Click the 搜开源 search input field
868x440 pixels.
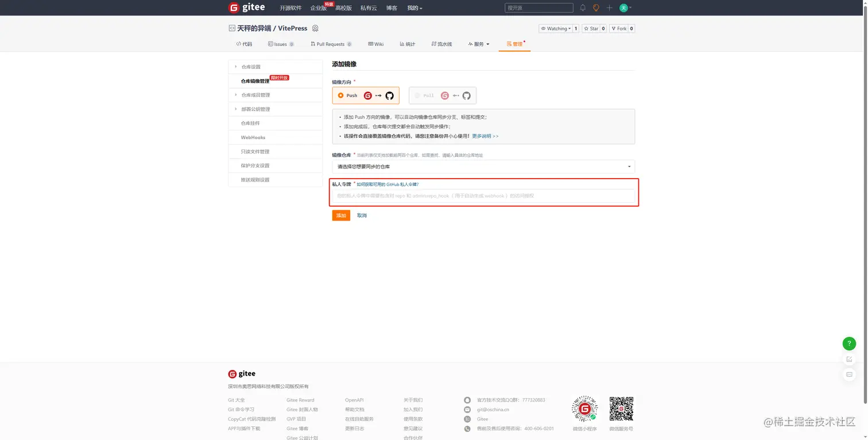(x=538, y=7)
